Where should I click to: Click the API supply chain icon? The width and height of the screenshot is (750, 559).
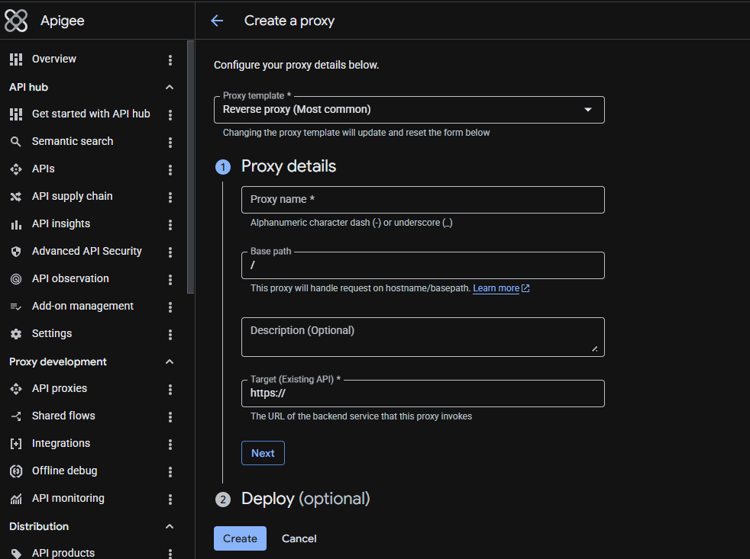pos(16,197)
